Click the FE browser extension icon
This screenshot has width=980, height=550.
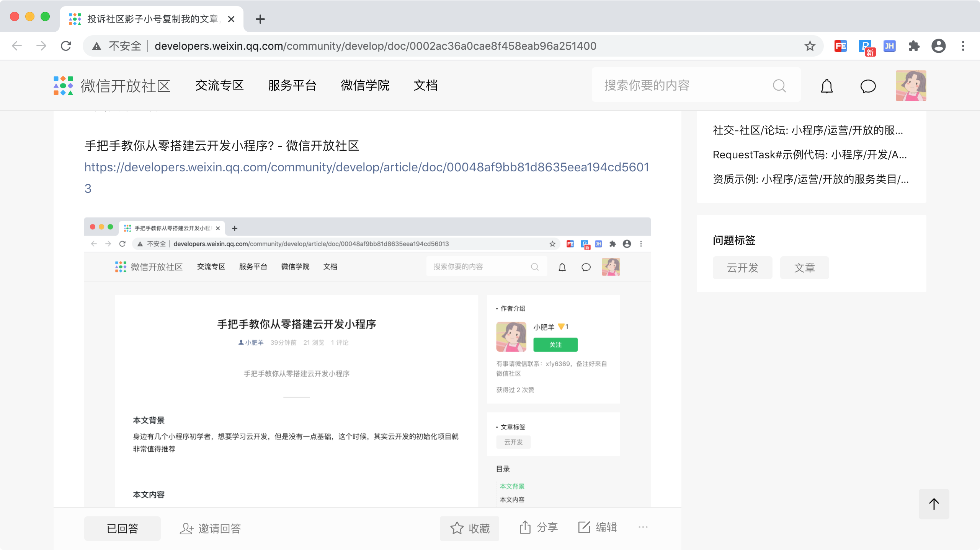[840, 46]
